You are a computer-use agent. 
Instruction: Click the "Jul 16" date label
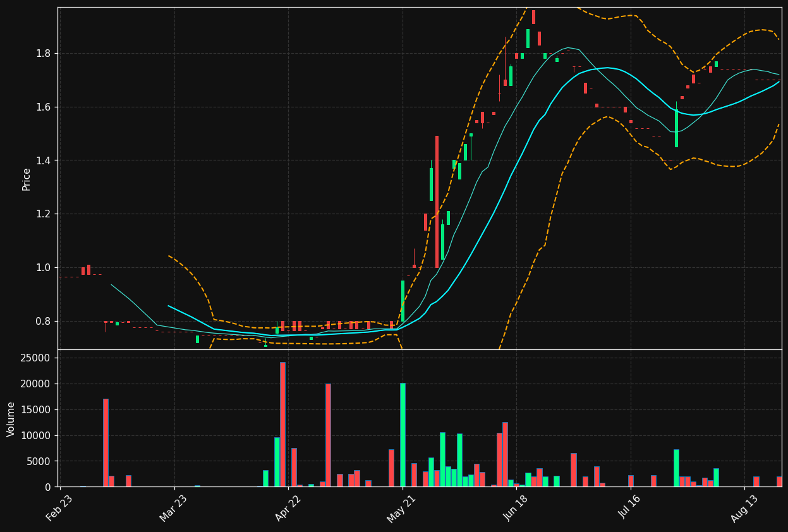629,508
